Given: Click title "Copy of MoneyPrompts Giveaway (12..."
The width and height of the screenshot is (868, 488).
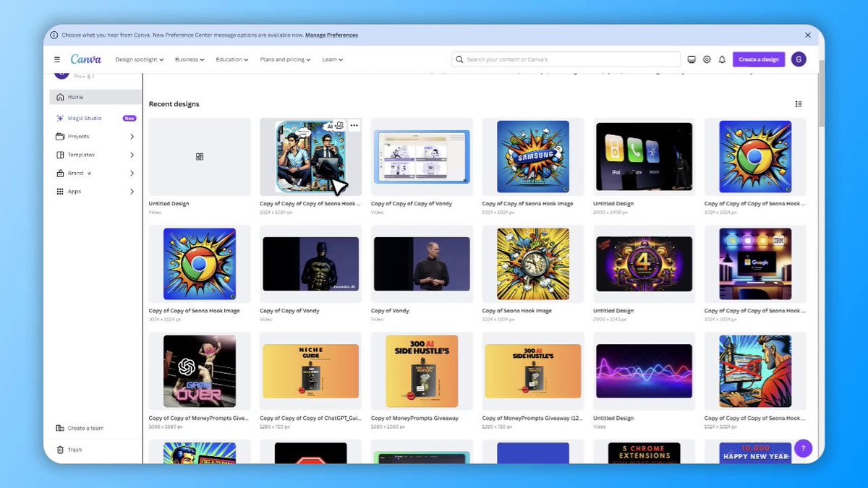Looking at the screenshot, I should point(532,418).
